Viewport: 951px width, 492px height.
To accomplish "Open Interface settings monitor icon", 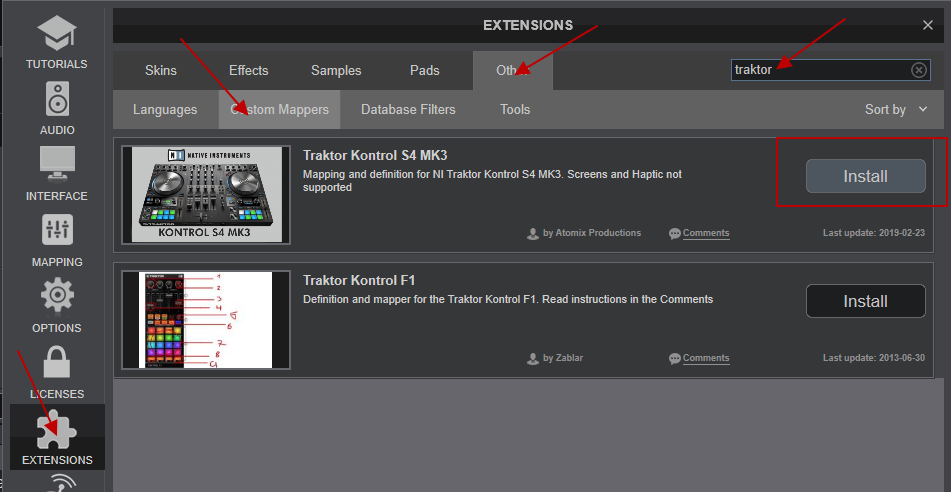I will click(x=57, y=164).
